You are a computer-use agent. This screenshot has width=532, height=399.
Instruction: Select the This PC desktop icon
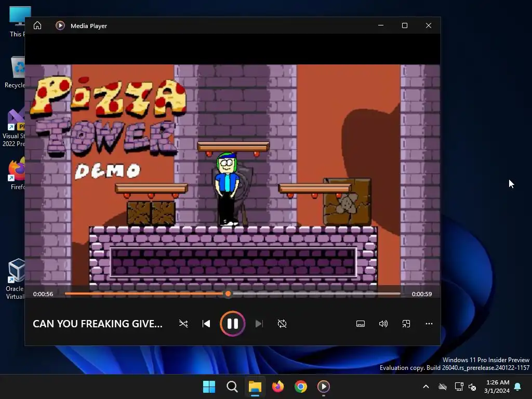[17, 22]
